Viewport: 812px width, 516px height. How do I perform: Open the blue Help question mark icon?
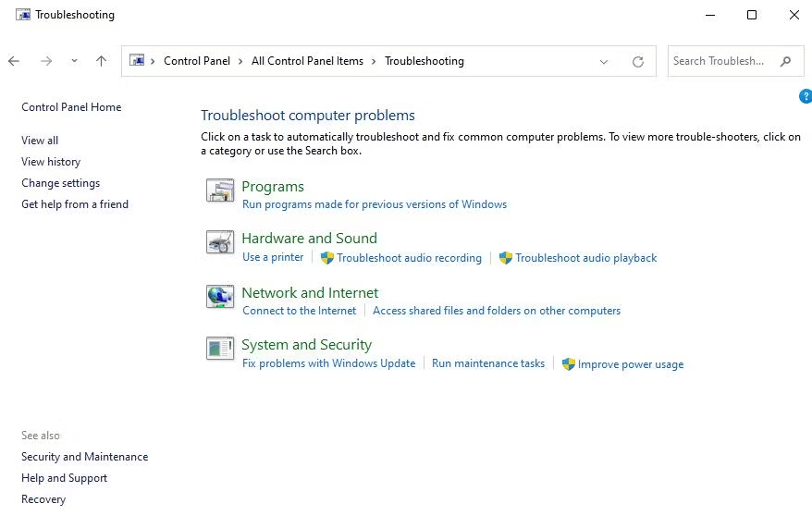[805, 96]
